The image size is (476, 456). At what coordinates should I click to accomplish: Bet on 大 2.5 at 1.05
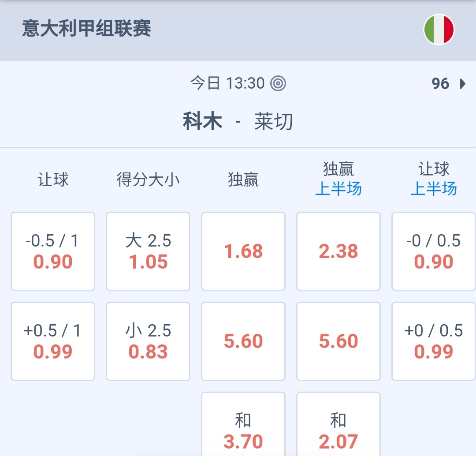coord(148,251)
